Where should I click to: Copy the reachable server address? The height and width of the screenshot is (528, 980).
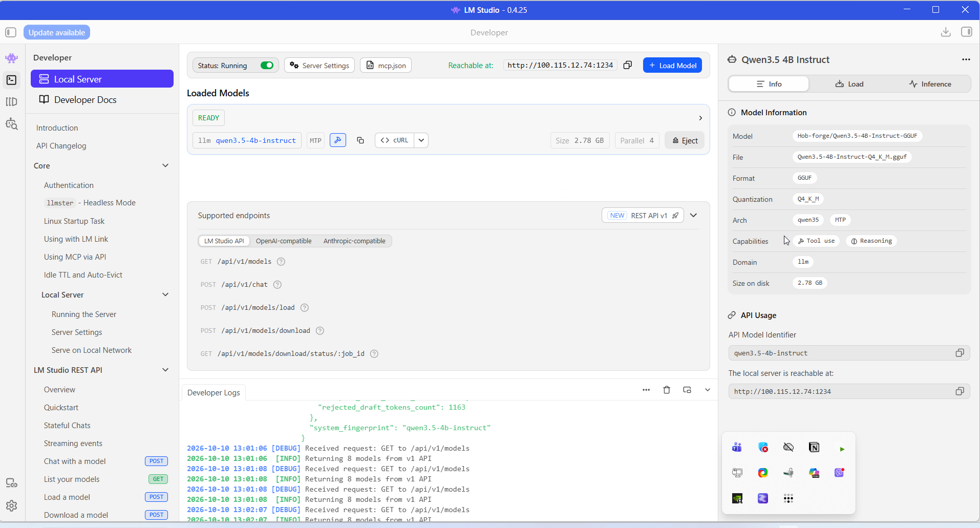pos(627,65)
